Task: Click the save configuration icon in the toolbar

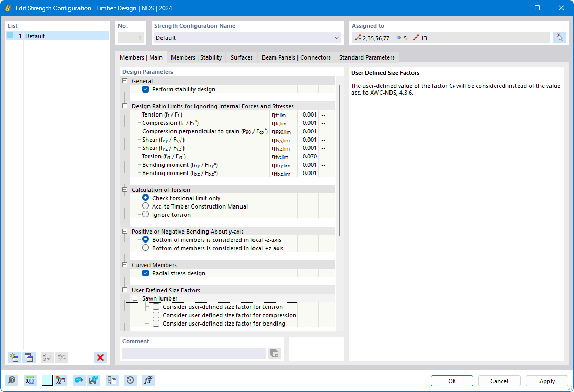Action: click(94, 380)
